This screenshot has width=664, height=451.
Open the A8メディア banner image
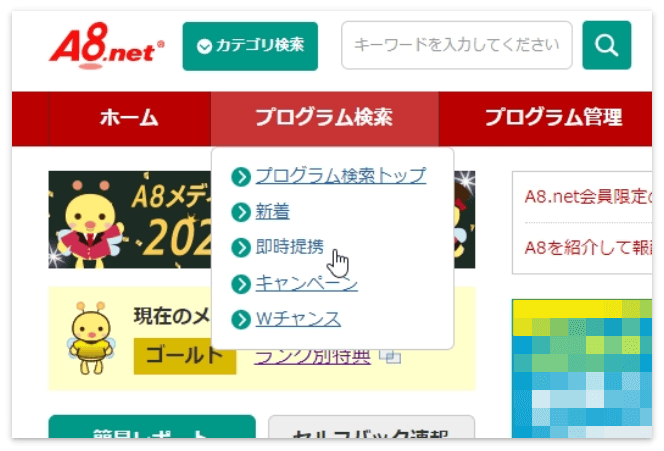pos(130,219)
